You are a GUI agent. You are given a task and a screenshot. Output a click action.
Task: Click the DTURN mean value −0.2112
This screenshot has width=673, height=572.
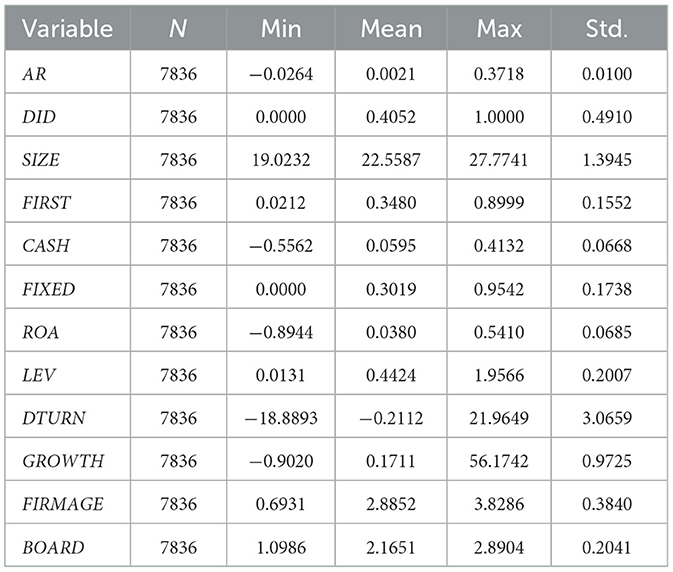(391, 418)
